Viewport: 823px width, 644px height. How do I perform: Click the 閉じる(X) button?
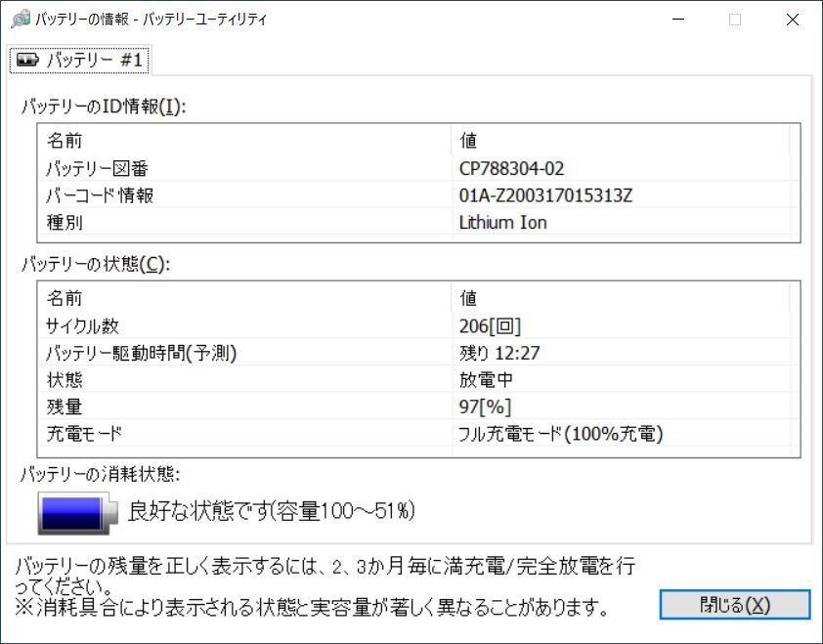[x=735, y=605]
